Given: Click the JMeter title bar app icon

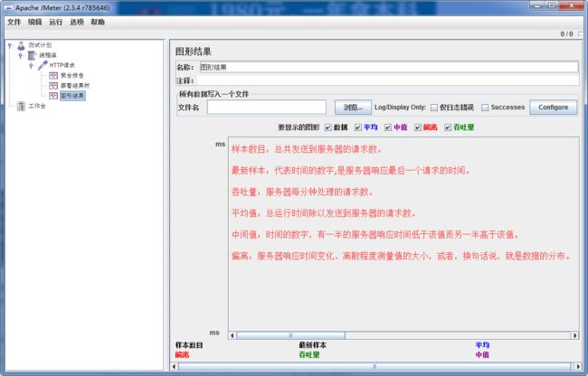Looking at the screenshot, I should point(9,7).
